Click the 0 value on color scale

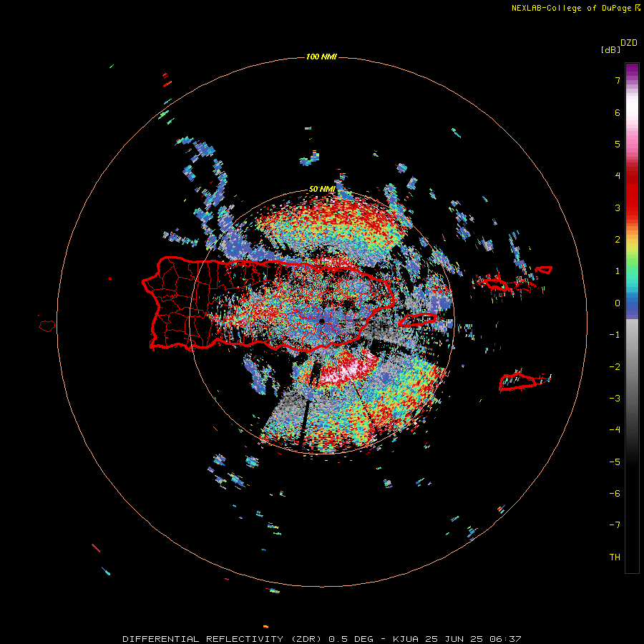618,303
